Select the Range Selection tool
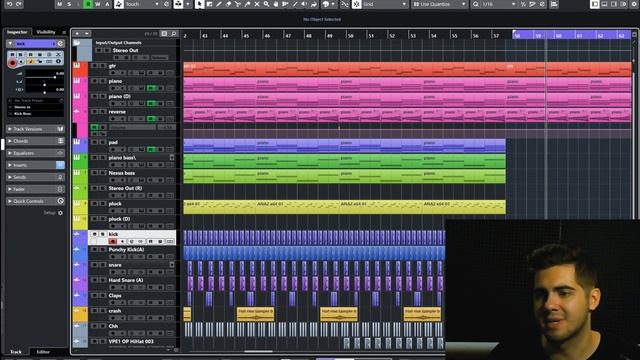 point(209,4)
